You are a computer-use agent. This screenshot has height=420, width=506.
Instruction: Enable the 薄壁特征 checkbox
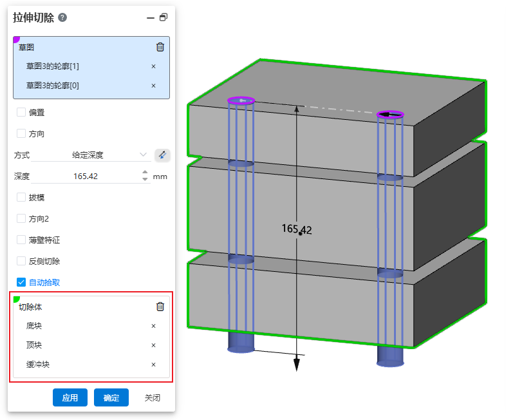point(21,240)
